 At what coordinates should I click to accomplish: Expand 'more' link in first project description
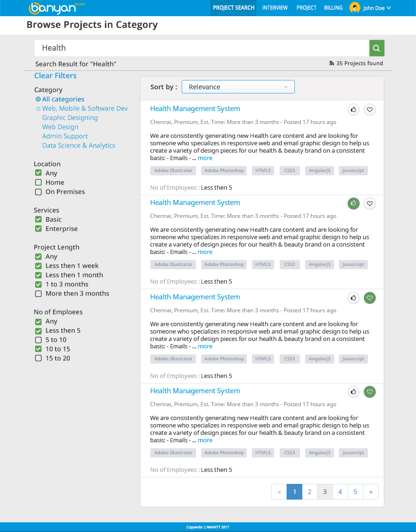pyautogui.click(x=205, y=158)
